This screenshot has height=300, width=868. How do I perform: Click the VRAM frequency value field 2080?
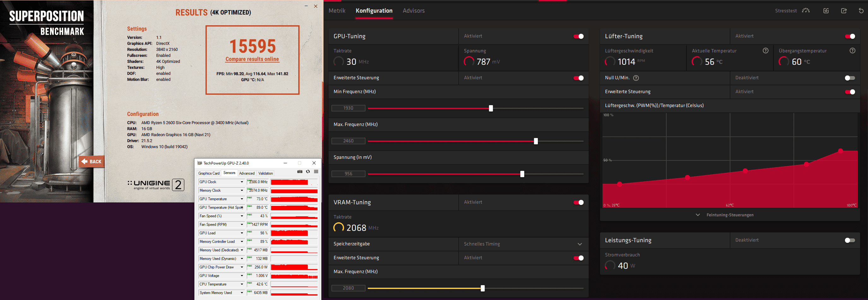pyautogui.click(x=348, y=288)
